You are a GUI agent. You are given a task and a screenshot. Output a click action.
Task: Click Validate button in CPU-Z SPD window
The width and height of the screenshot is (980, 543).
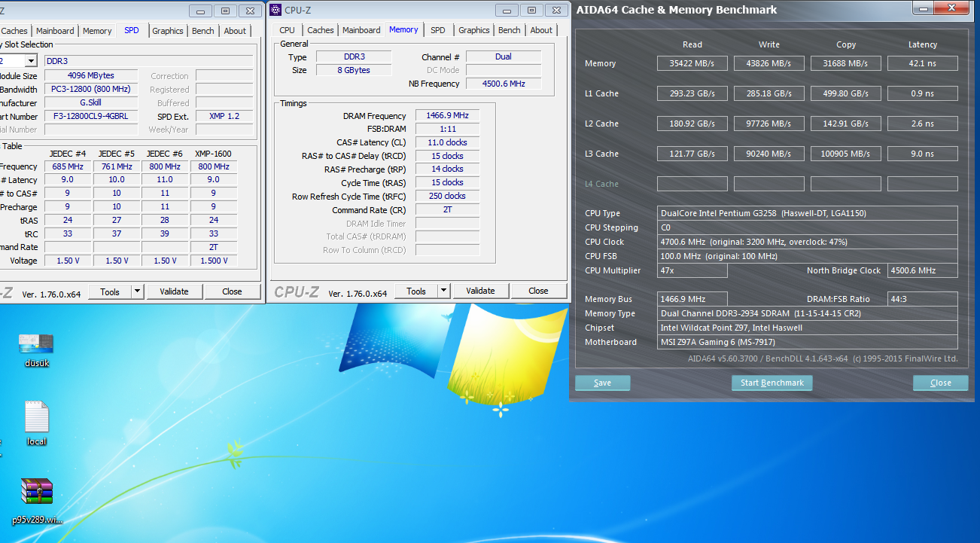pyautogui.click(x=174, y=291)
